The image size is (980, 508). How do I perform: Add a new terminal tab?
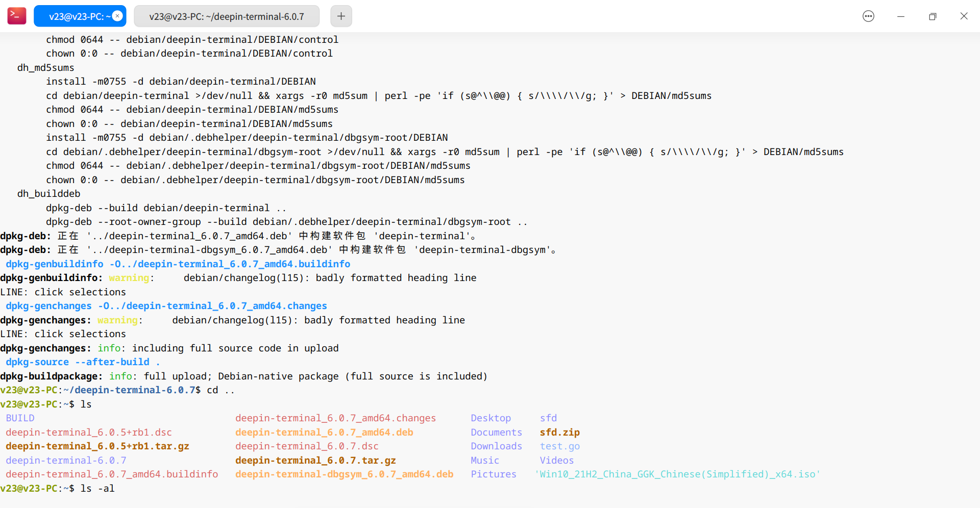click(x=341, y=16)
